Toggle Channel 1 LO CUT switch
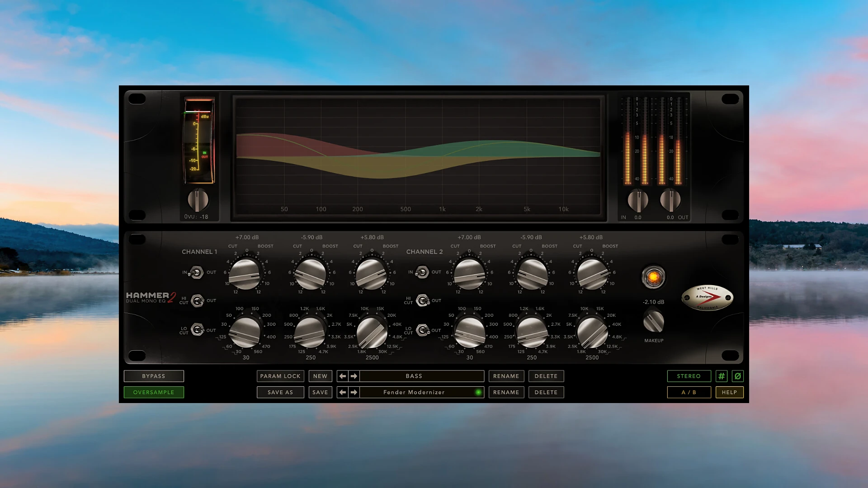Screen dimensions: 868x488 (x=198, y=330)
